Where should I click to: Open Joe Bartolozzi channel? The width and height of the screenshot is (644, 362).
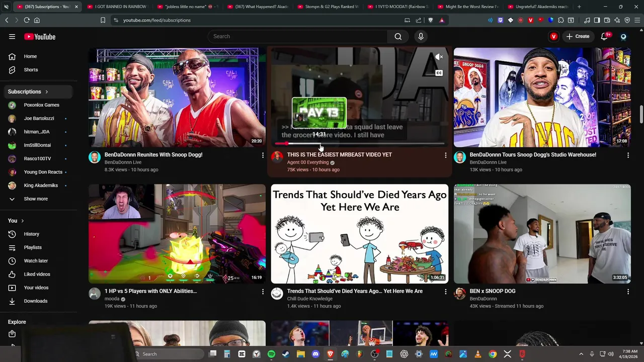click(39, 118)
